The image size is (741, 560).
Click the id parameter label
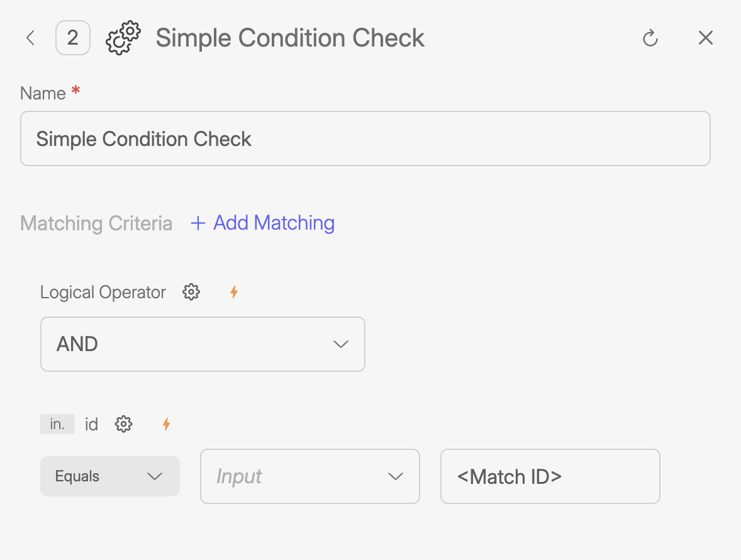coord(92,425)
